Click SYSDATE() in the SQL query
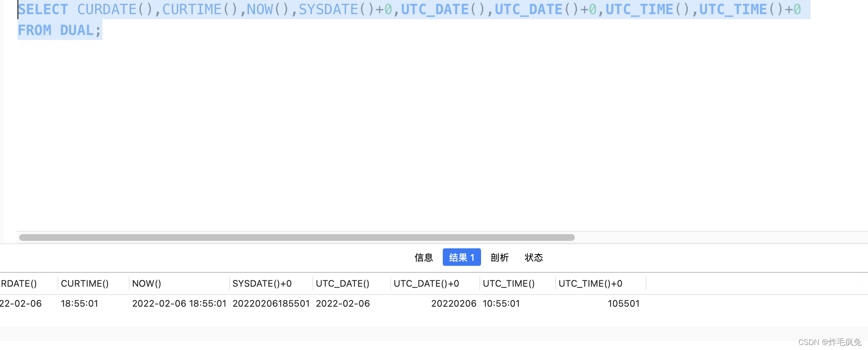The height and width of the screenshot is (350, 868). click(337, 10)
